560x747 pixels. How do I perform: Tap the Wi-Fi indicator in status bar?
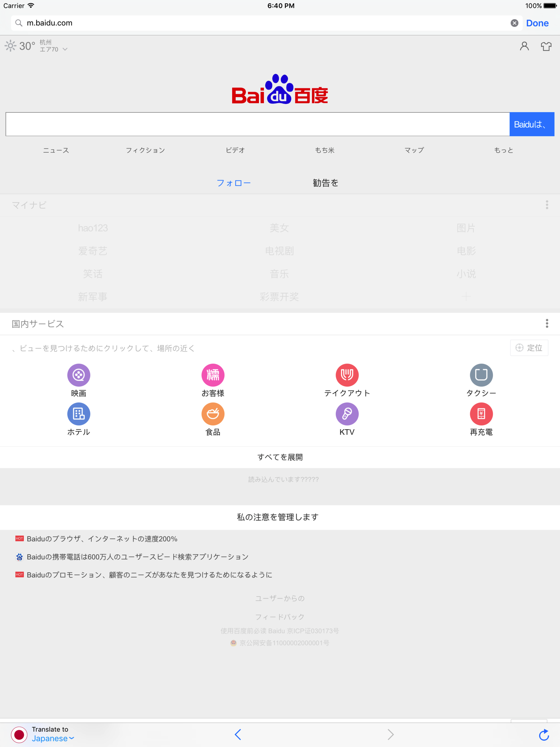point(31,6)
